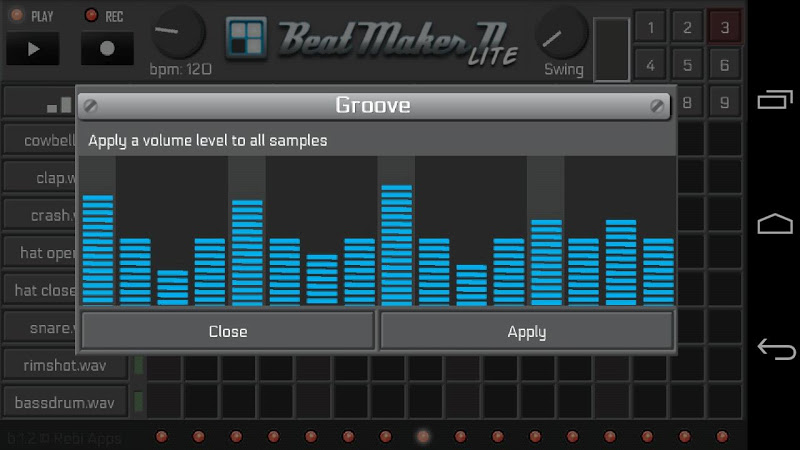Open the pad grid icon beside the logo
Screen dimensions: 800x450
[246, 38]
